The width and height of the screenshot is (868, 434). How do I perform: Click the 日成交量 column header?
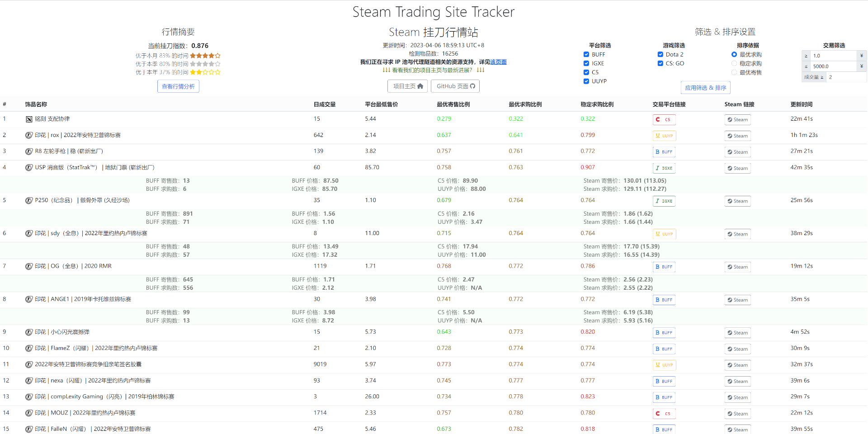click(325, 104)
